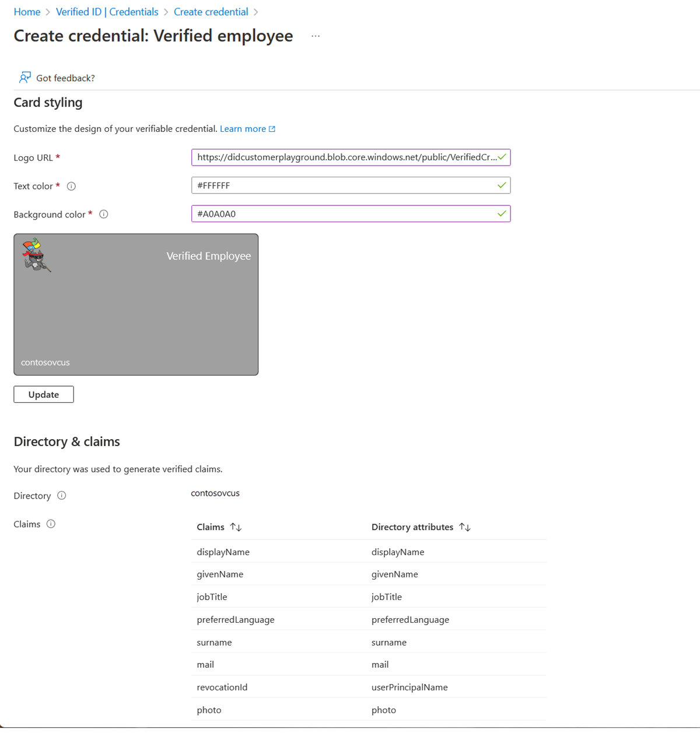Image resolution: width=700 pixels, height=754 pixels.
Task: Click the Claims info icon
Action: pos(51,524)
